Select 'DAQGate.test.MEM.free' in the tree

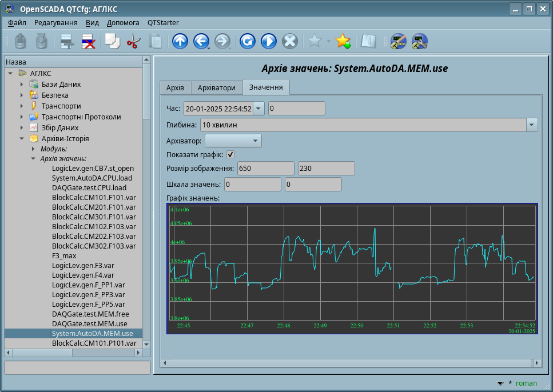[90, 314]
